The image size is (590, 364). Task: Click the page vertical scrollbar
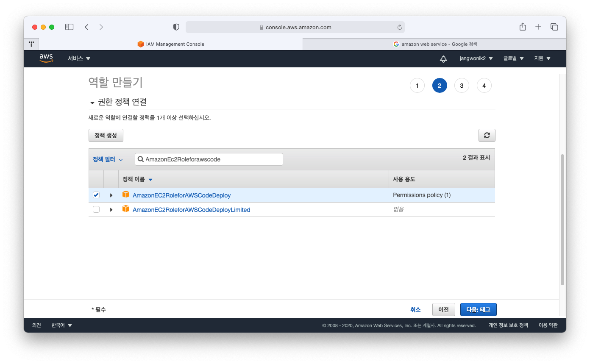point(562,220)
